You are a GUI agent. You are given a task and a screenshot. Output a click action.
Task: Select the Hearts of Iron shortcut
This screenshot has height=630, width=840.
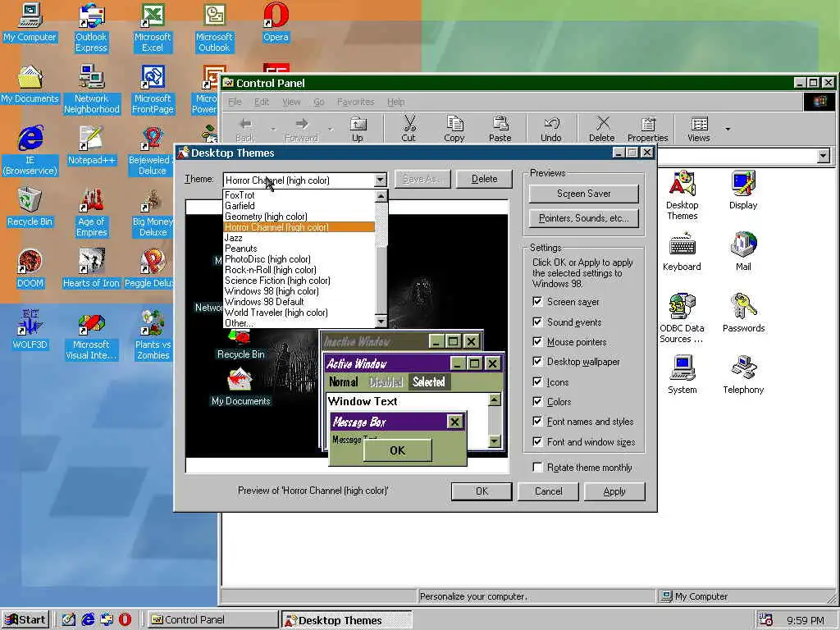tap(91, 269)
